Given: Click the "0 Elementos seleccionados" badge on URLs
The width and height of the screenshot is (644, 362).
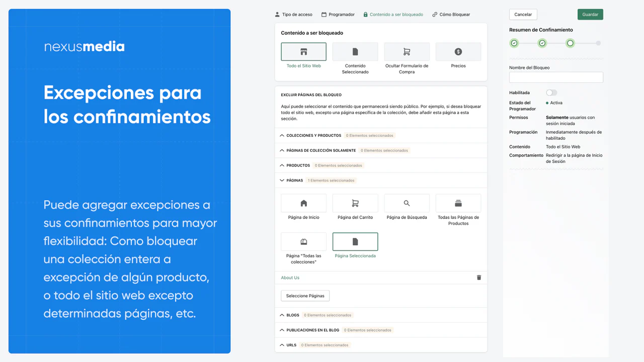Looking at the screenshot, I should point(325,345).
